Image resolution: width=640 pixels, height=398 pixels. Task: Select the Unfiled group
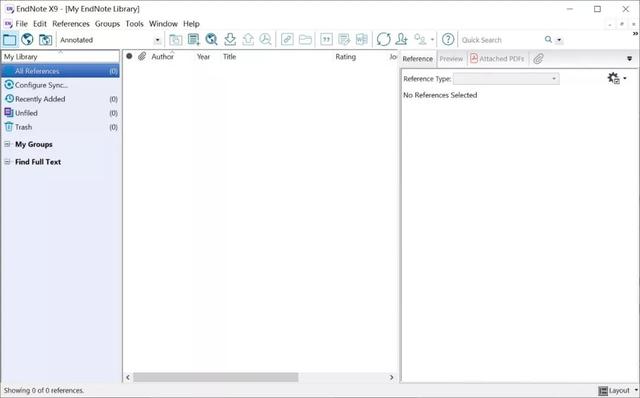pyautogui.click(x=60, y=113)
